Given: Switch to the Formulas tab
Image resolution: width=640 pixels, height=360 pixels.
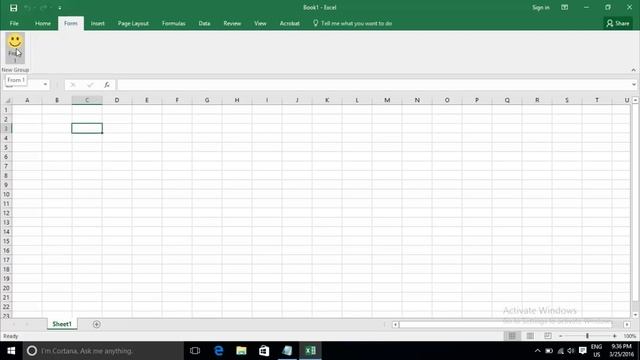Looking at the screenshot, I should 173,23.
